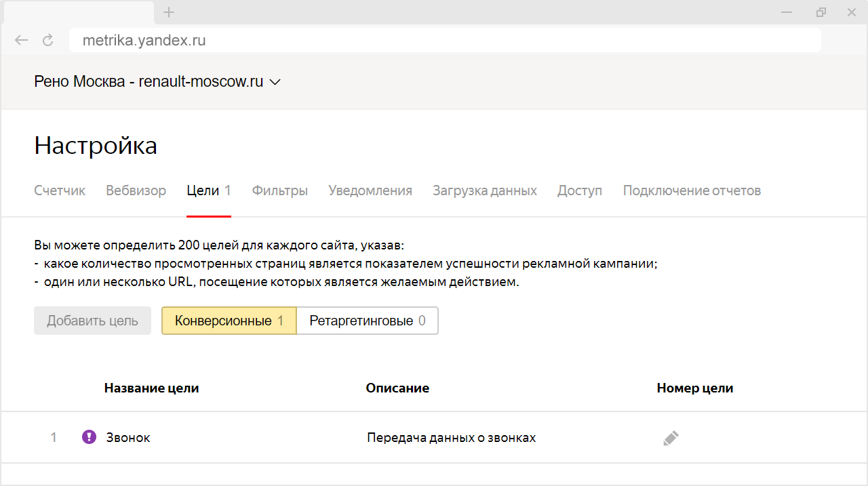The width and height of the screenshot is (868, 486).
Task: Click the Номер цели column header
Action: [695, 388]
